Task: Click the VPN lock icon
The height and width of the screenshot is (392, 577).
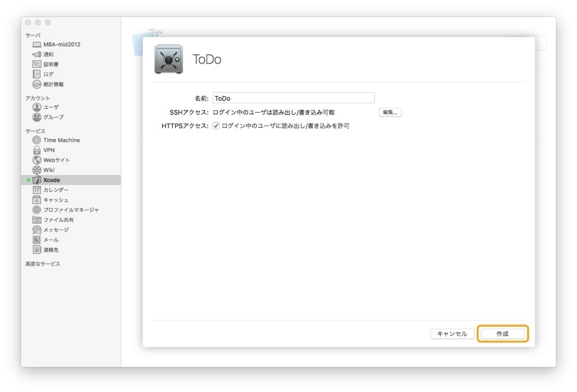Action: point(37,150)
